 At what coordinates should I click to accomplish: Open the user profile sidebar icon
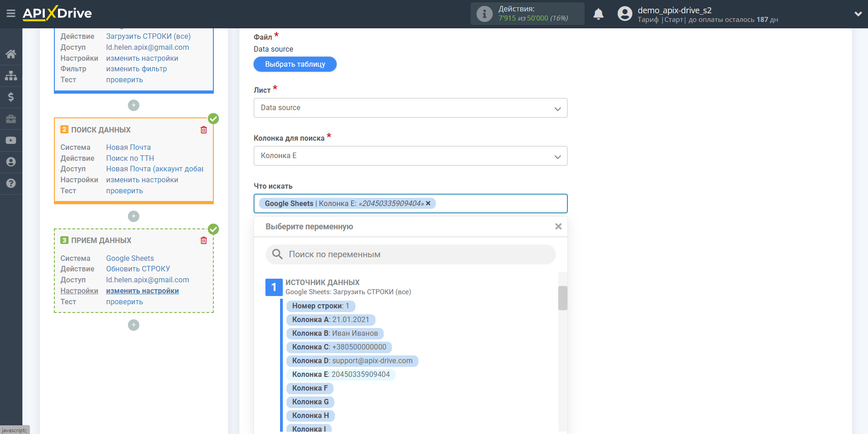(11, 162)
